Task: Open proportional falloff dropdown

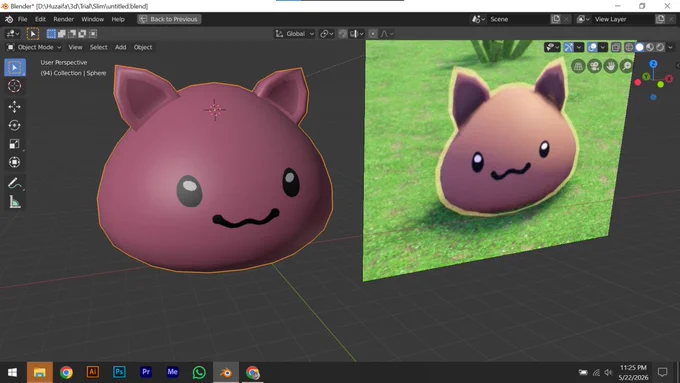Action: coord(387,34)
